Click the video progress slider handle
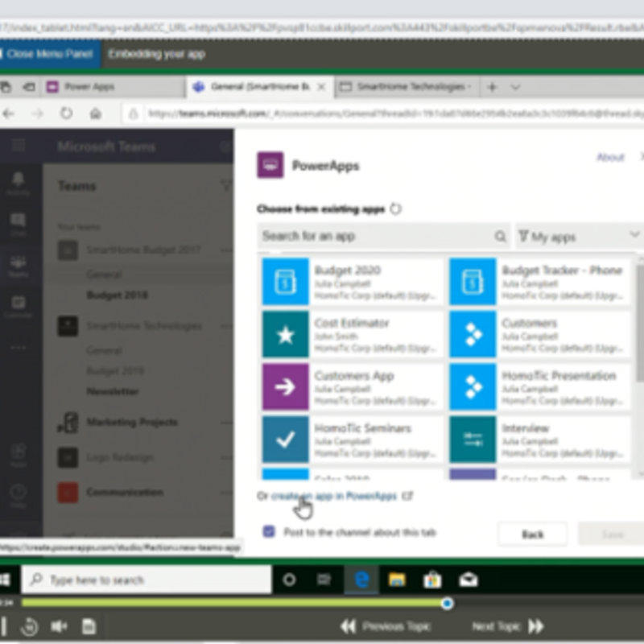The height and width of the screenshot is (644, 644). 447,603
